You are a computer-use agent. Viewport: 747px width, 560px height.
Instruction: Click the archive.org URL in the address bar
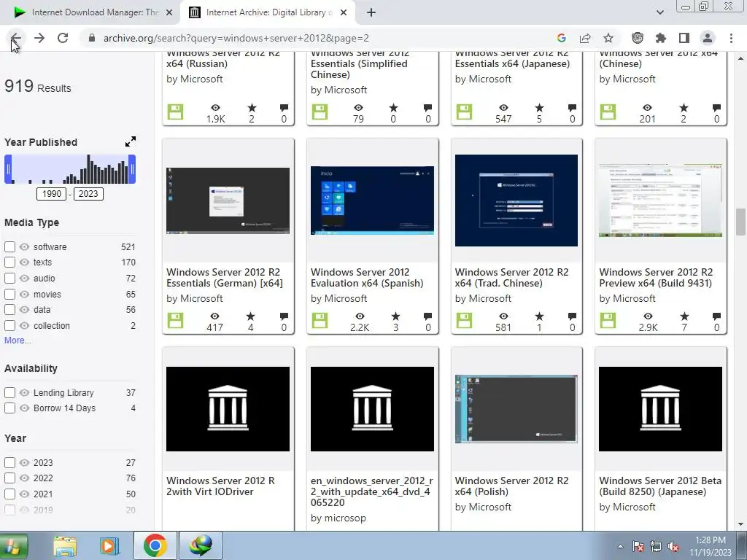(x=236, y=38)
